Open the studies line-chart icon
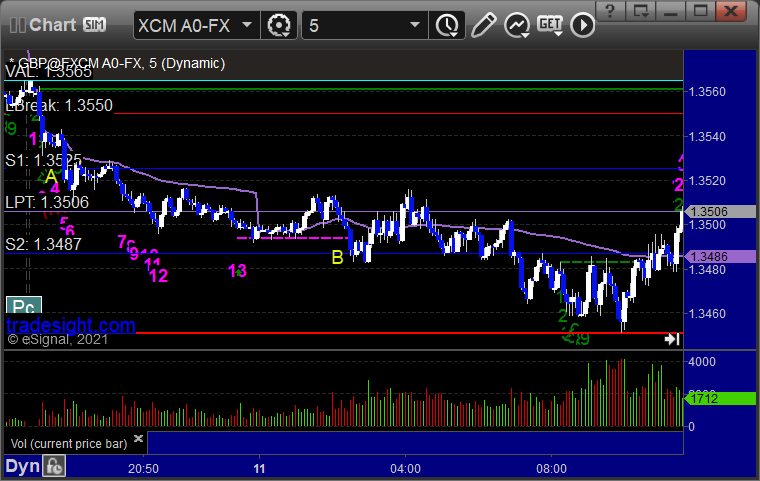Image resolution: width=760 pixels, height=481 pixels. [x=517, y=25]
